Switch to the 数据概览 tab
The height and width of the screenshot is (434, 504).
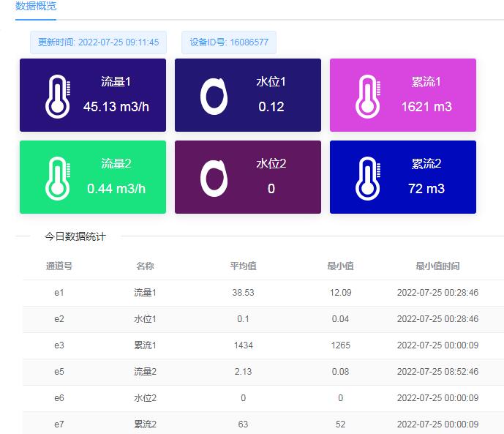click(36, 7)
